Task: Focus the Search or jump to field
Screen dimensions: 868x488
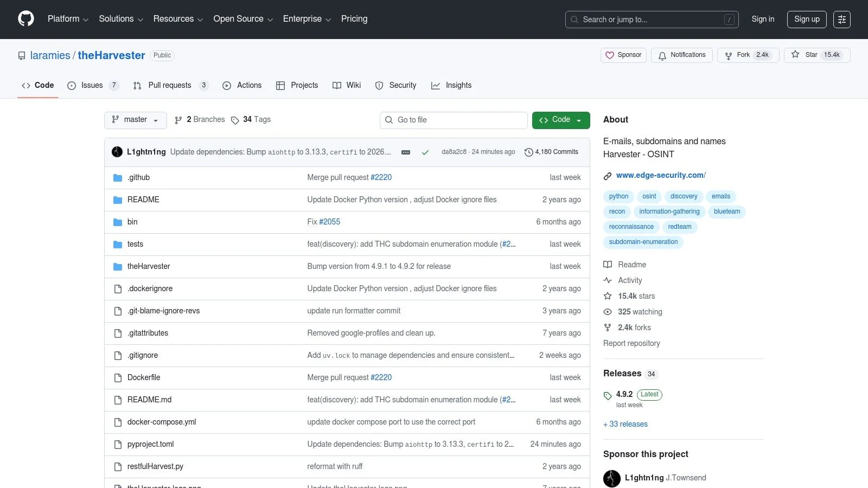Action: point(652,20)
